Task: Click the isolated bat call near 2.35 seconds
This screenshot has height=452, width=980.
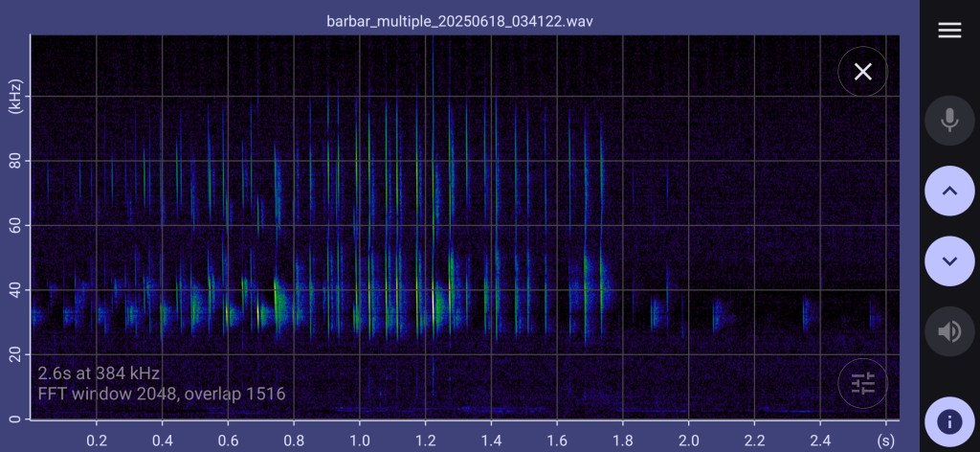Action: [x=806, y=312]
